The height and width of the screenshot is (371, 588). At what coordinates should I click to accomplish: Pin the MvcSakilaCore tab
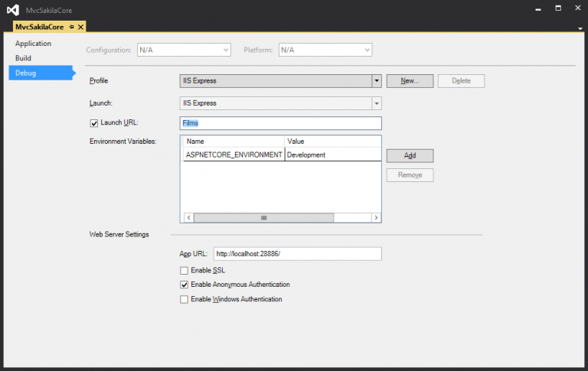point(71,27)
